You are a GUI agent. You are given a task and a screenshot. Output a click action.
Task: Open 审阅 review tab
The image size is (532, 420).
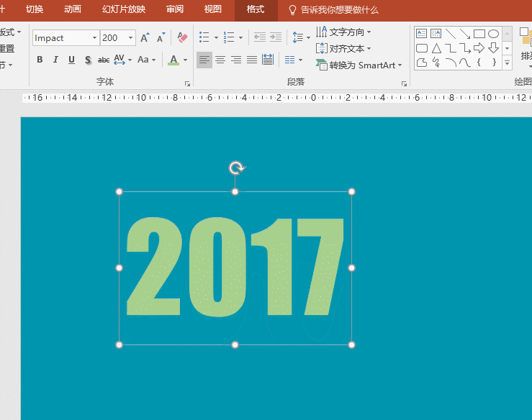pos(175,9)
